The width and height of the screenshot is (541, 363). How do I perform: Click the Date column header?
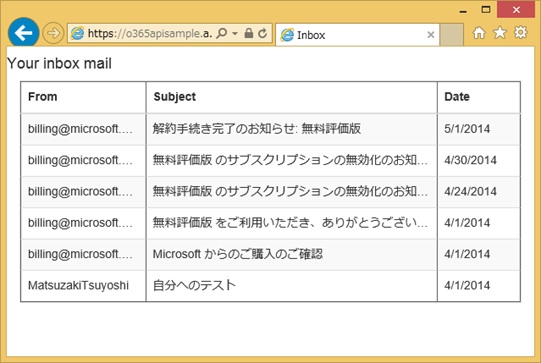[x=479, y=97]
